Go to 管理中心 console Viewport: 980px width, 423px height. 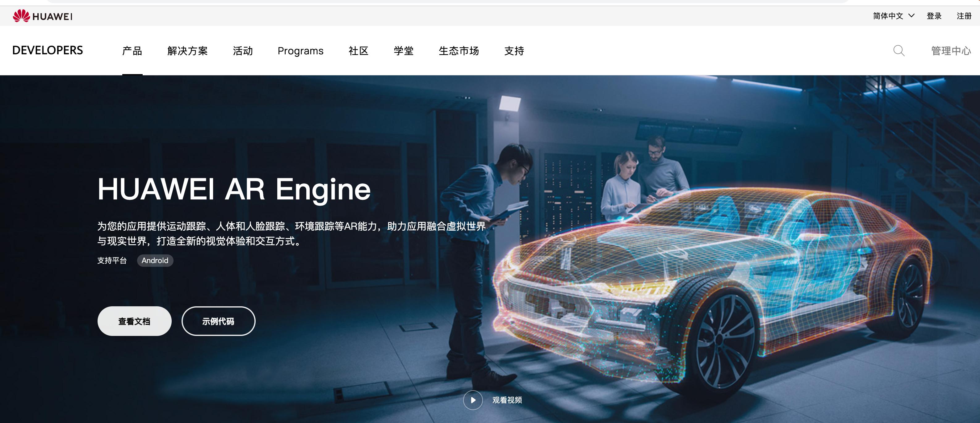[951, 51]
